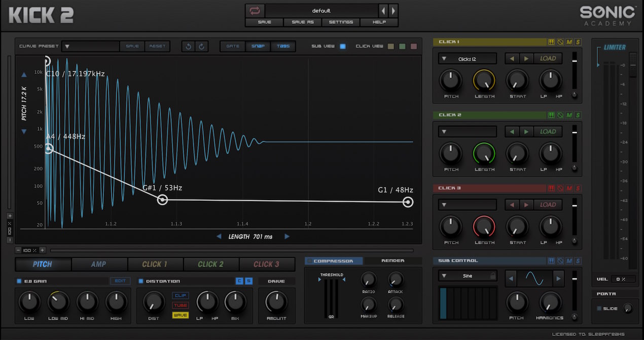Viewport: 644px width, 340px height.
Task: Toggle the EQ Gain enable checkbox
Action: pos(20,281)
